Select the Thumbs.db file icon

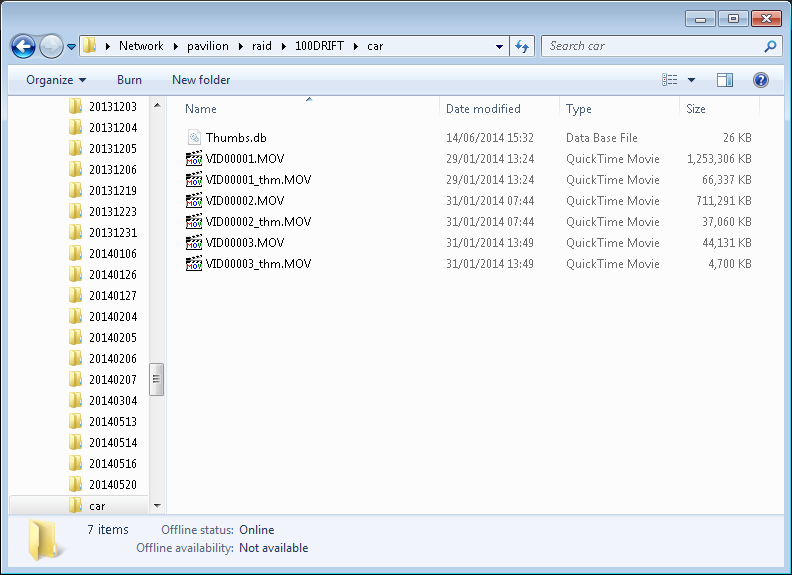pyautogui.click(x=194, y=137)
